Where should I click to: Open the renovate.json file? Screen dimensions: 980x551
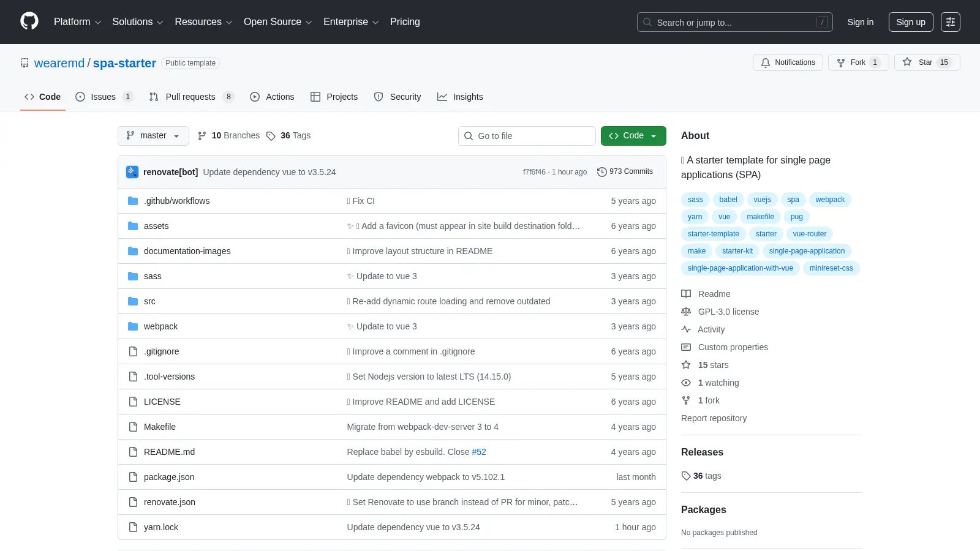[170, 502]
